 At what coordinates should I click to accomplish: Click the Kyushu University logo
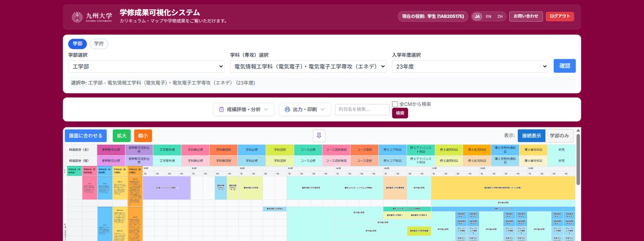(x=92, y=17)
